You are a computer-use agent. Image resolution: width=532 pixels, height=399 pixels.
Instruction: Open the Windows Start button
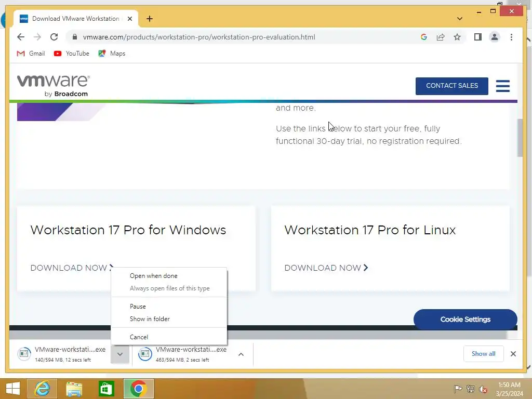click(13, 389)
